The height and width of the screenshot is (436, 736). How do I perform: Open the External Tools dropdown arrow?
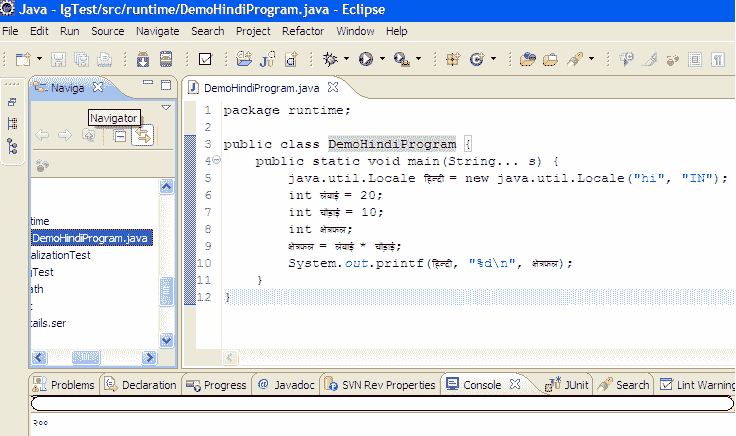[x=418, y=59]
